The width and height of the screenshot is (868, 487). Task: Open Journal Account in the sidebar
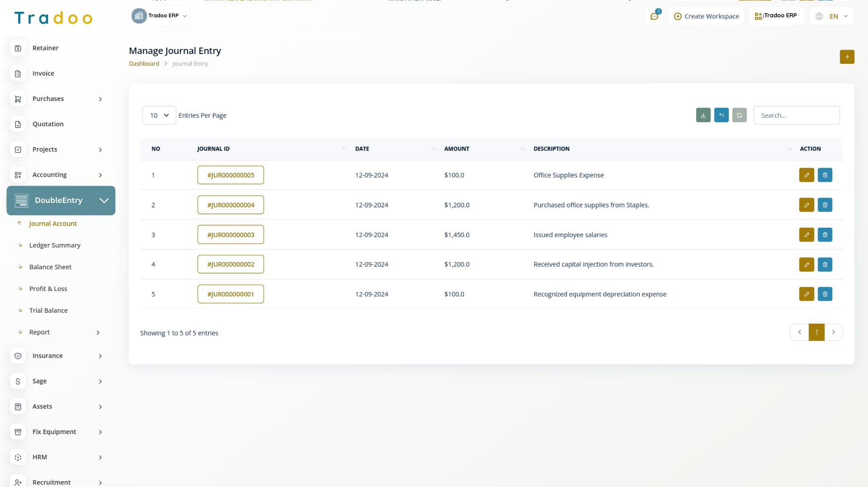pos(53,224)
